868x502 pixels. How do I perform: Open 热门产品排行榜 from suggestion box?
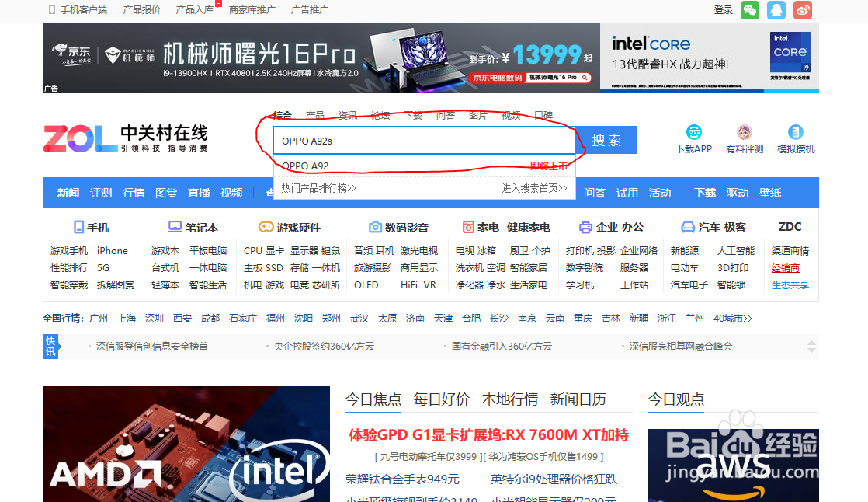coord(319,188)
